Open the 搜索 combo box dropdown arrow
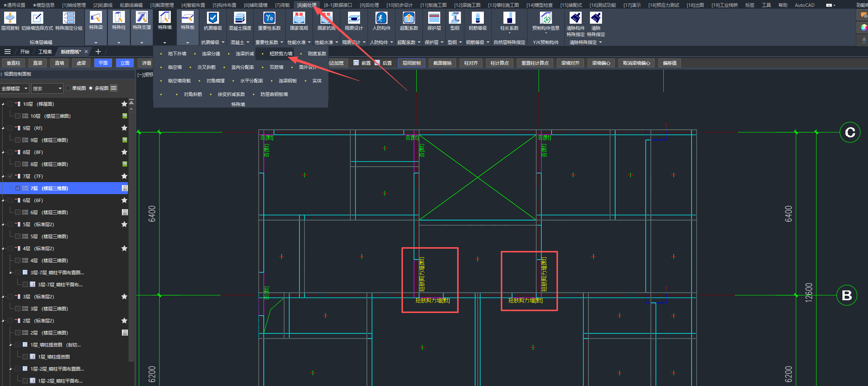This screenshot has height=386, width=868. tap(60, 88)
